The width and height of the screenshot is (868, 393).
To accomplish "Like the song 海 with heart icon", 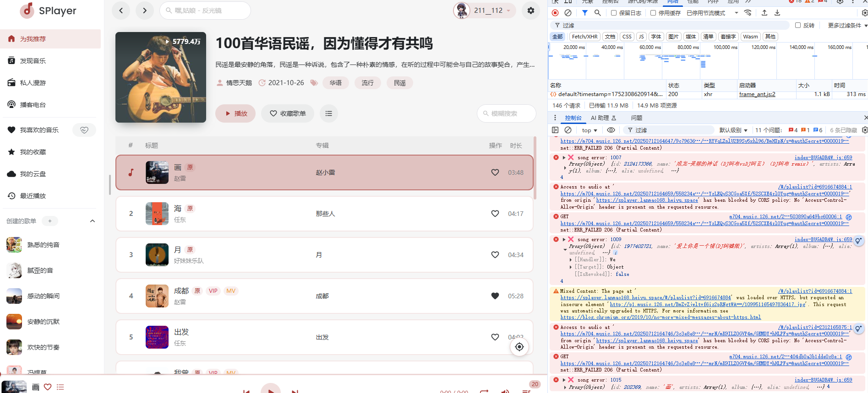I will pos(495,214).
